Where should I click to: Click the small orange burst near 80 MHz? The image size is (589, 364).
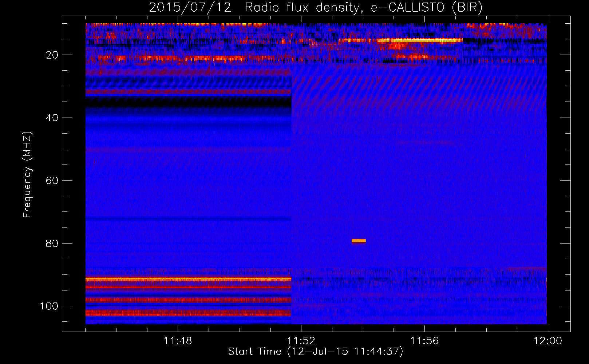(x=359, y=241)
